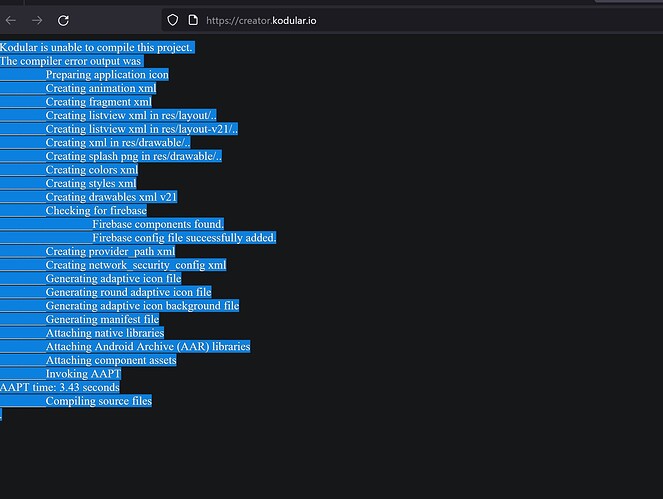Click 'Creating colors xml' line
This screenshot has width=663, height=499.
(92, 170)
